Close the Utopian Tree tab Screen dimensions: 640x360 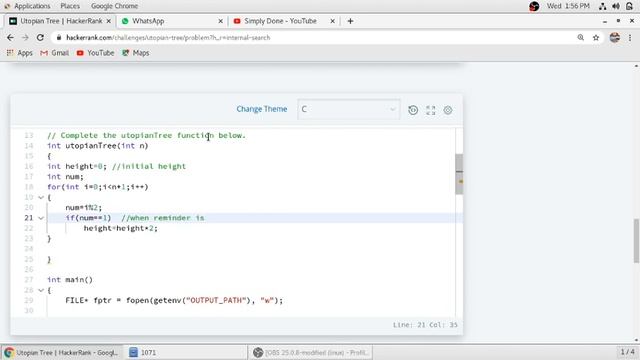point(109,21)
